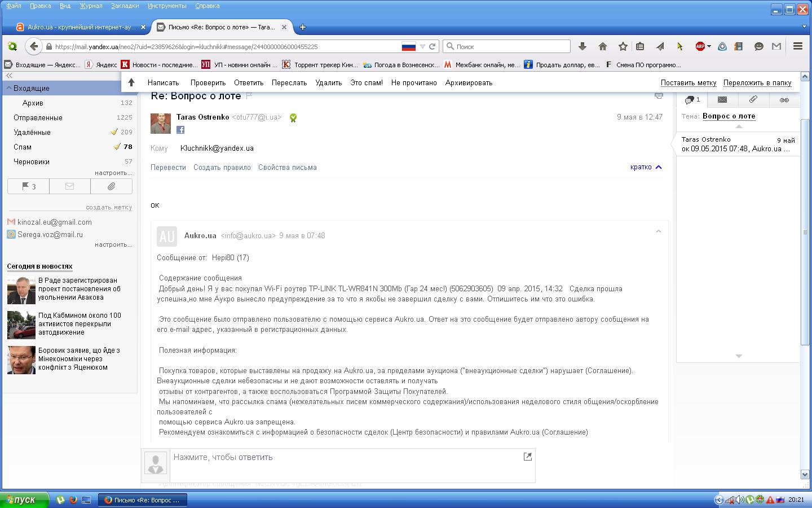Screen dimensions: 812x508
Task: Click the page vertical scrollbar thumb
Action: pyautogui.click(x=805, y=231)
